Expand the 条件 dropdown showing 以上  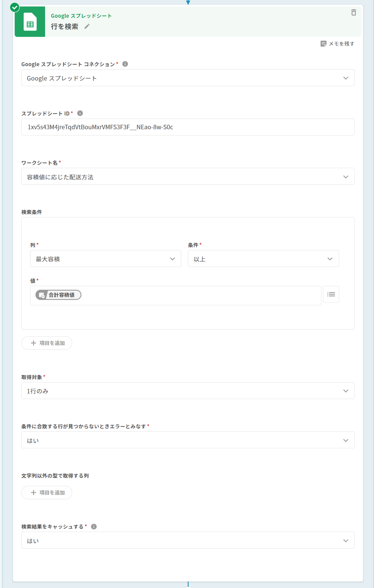[263, 259]
